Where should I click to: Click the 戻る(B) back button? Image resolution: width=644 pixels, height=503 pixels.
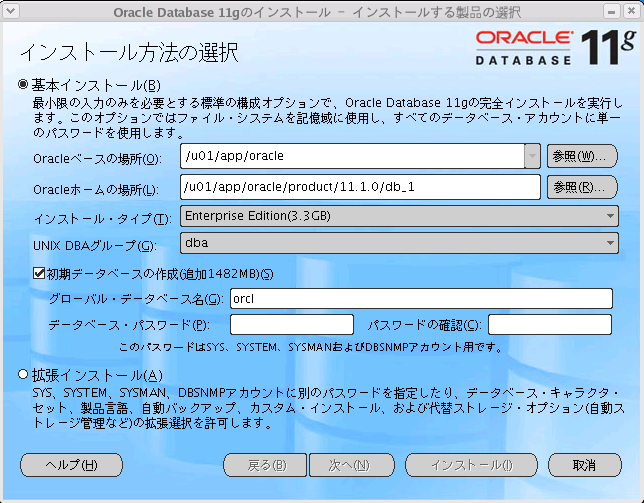[265, 465]
